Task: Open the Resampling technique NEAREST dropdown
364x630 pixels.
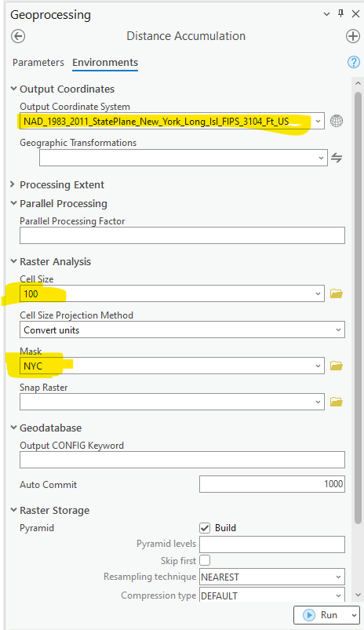Action: pyautogui.click(x=272, y=577)
